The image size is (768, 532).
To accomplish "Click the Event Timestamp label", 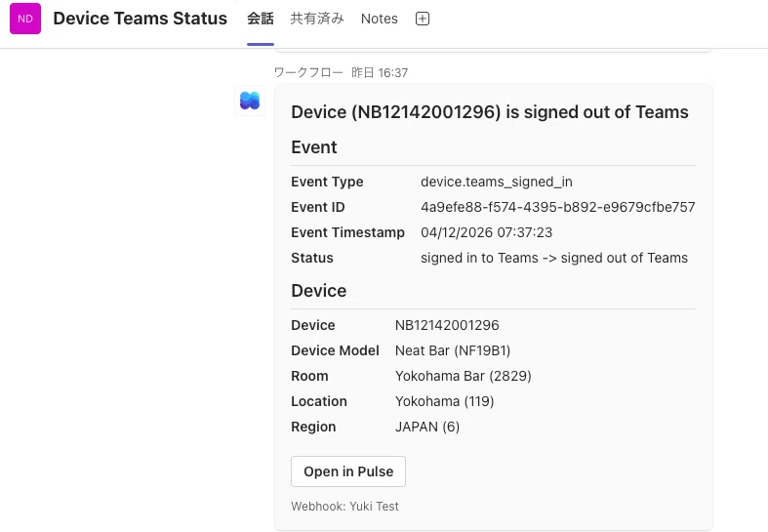I will pyautogui.click(x=347, y=232).
